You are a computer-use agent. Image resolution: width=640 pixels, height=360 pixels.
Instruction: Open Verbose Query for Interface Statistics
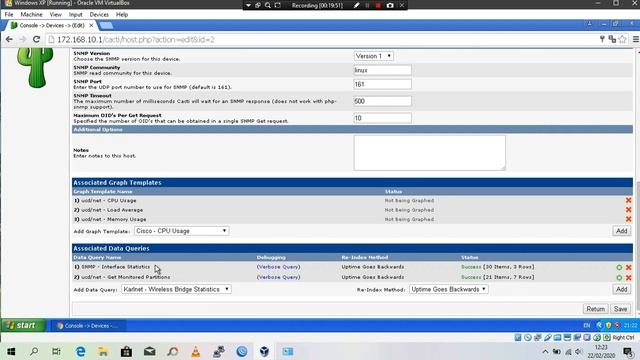(278, 267)
